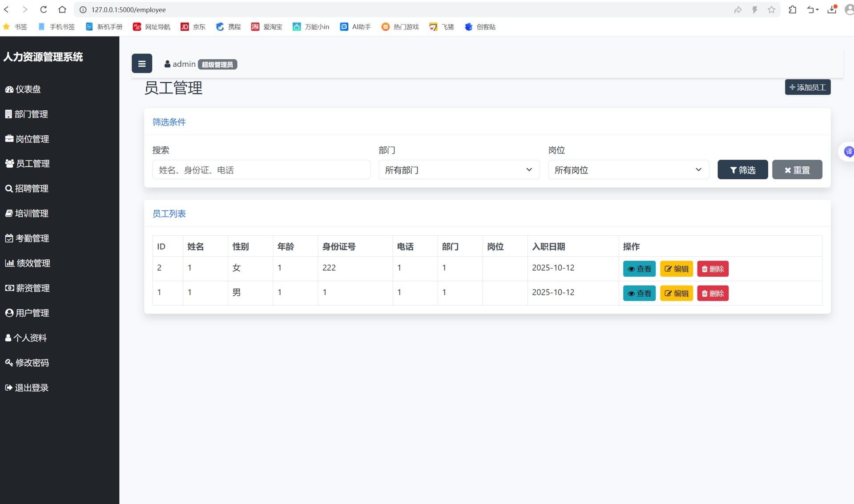Delete the employee with ID 2
Screen dimensions: 854x504
[x=712, y=269]
